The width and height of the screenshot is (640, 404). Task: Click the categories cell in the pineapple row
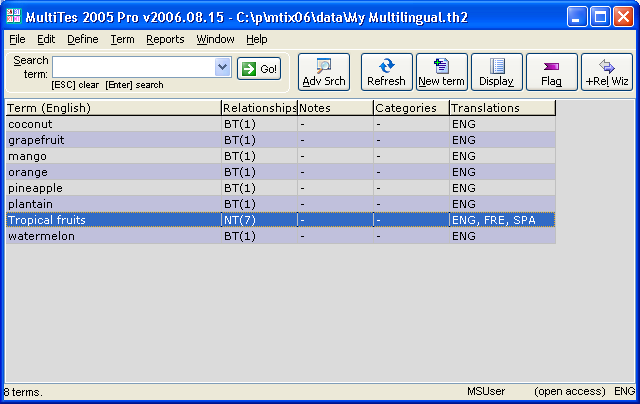[411, 188]
